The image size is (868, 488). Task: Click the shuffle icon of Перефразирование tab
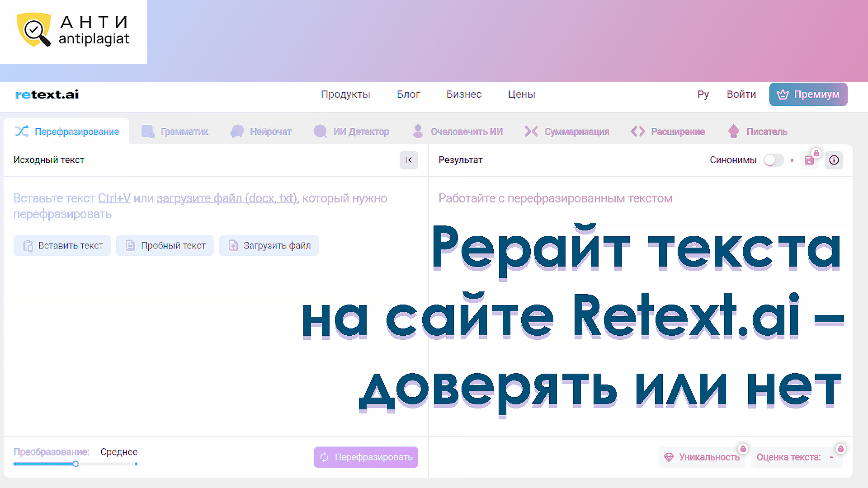pyautogui.click(x=22, y=131)
